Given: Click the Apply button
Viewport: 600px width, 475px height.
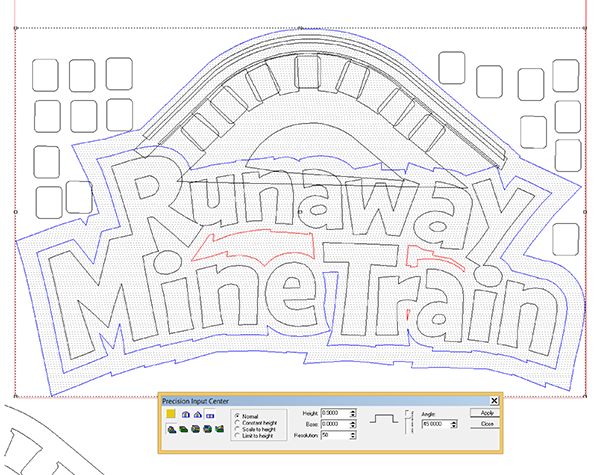Looking at the screenshot, I should coord(485,413).
